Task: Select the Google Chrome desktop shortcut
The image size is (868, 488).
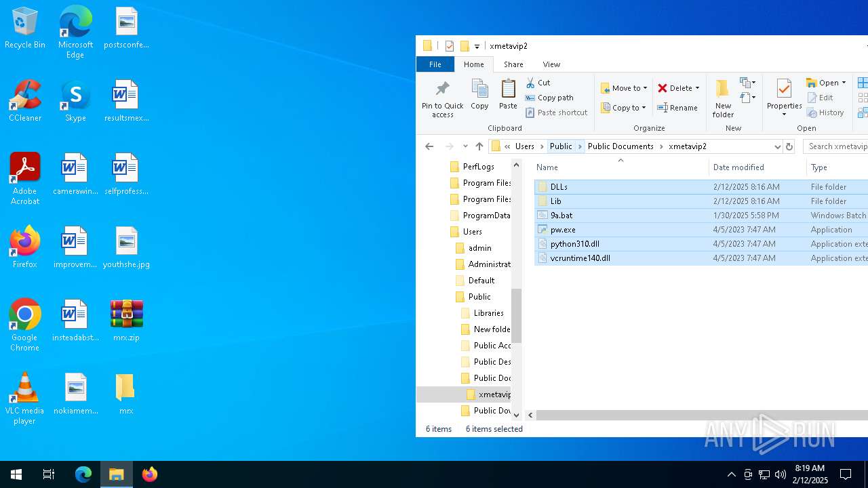Action: [x=25, y=325]
